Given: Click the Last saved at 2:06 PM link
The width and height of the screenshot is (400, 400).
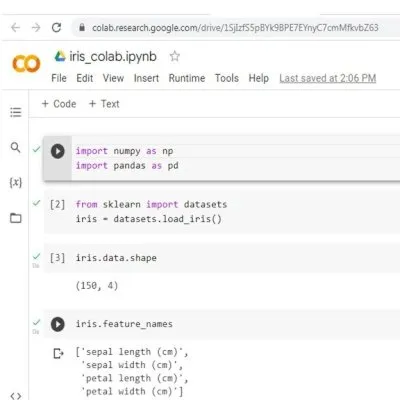Looking at the screenshot, I should tap(328, 78).
